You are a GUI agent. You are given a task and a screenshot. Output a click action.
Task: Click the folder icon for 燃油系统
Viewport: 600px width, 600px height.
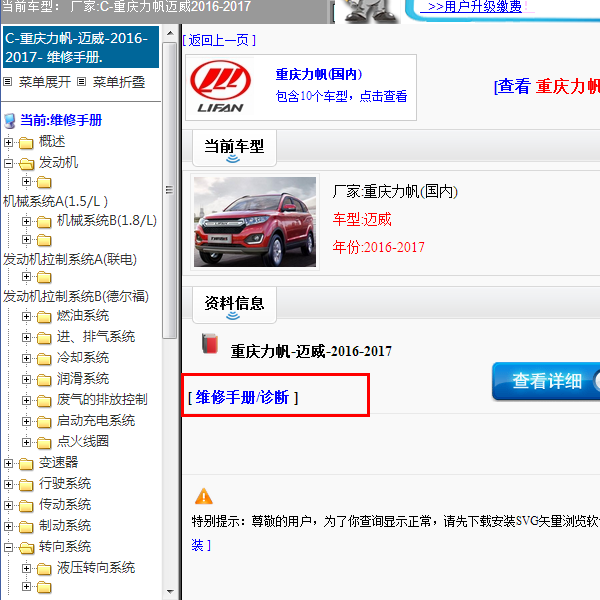44,317
